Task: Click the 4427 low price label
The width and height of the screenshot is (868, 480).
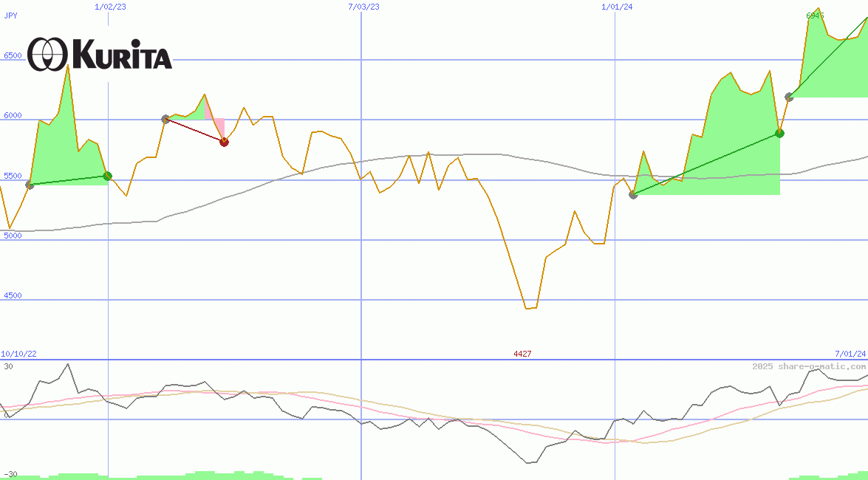Action: click(x=522, y=354)
